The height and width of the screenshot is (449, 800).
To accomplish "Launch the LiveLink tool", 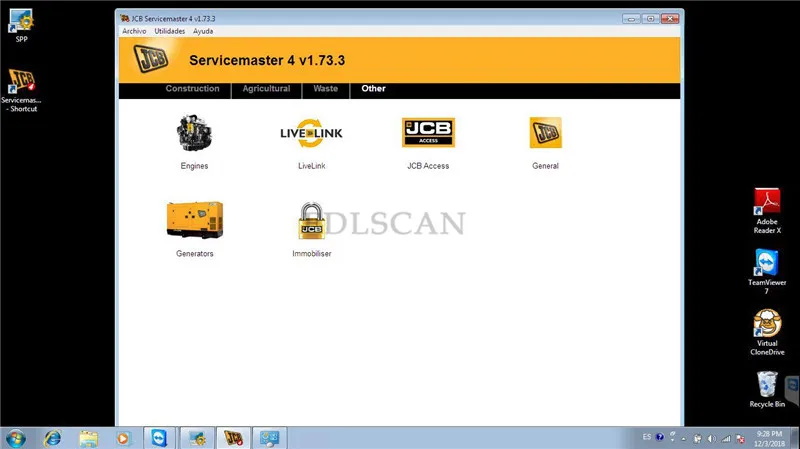I will 311,133.
